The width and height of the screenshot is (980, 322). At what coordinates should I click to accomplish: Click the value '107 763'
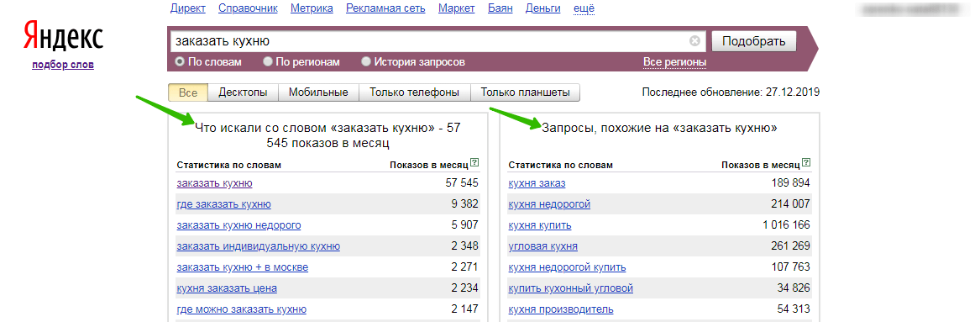(791, 267)
